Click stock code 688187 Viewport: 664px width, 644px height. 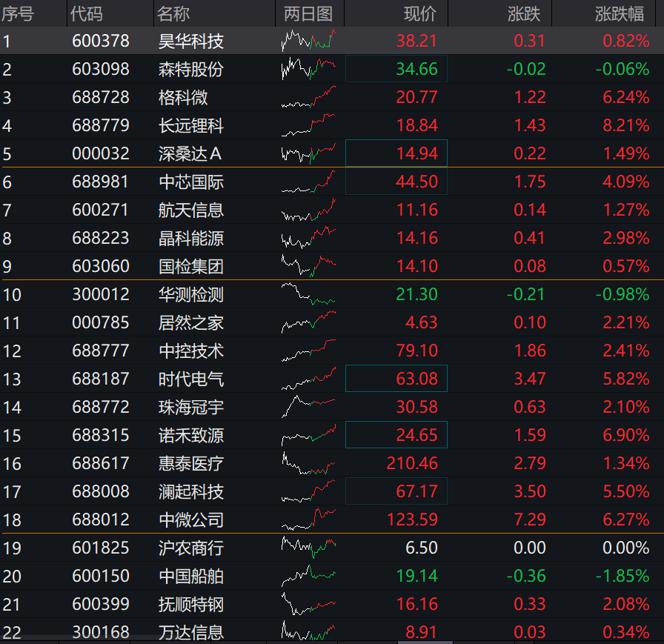101,379
